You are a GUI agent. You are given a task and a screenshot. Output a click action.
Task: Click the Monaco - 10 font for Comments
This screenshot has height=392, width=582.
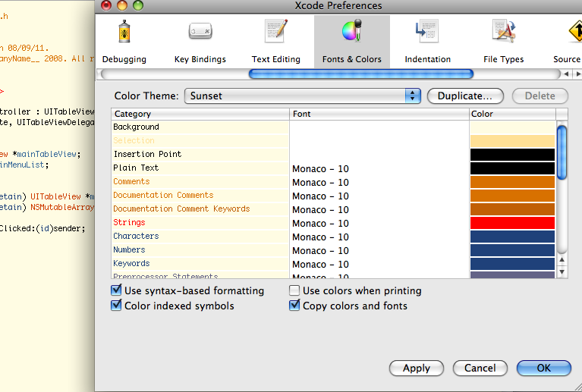click(x=320, y=183)
